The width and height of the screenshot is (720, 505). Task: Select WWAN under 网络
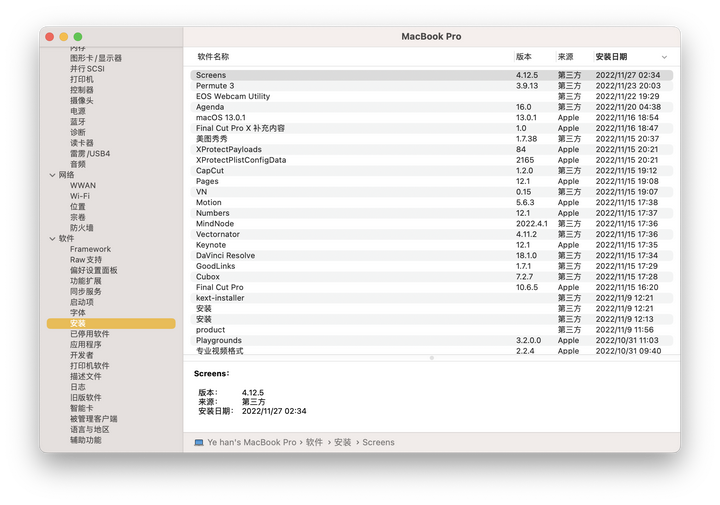point(83,185)
